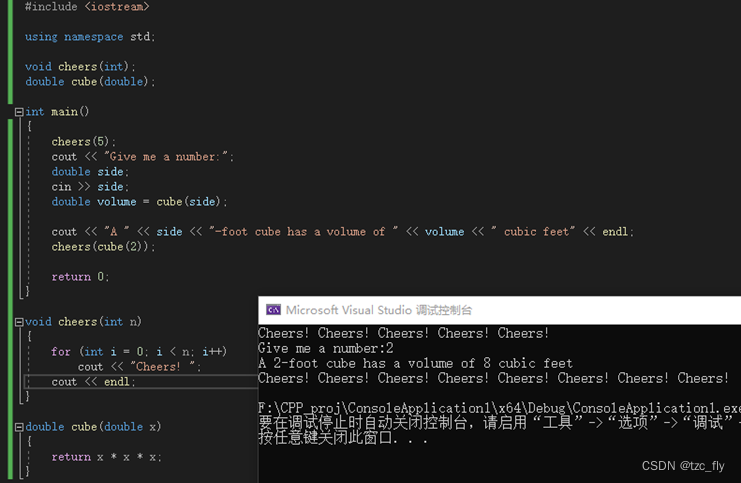The image size is (741, 483).
Task: Click console output "A 2-foot cube has a volume"
Action: [x=415, y=363]
